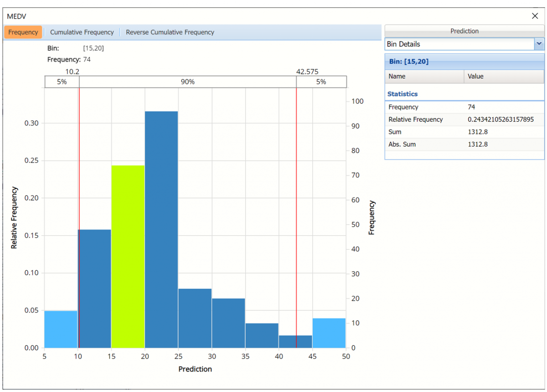Click the Value column header

[504, 77]
